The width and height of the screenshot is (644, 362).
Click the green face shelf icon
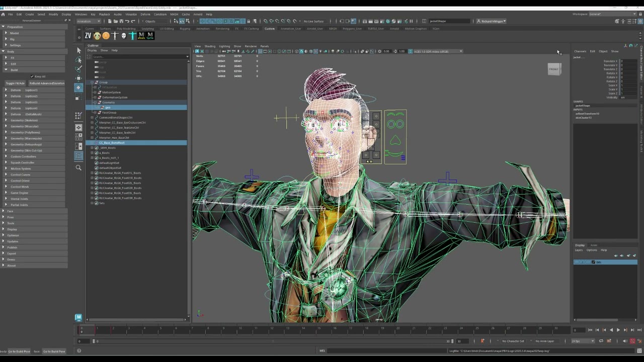point(97,36)
